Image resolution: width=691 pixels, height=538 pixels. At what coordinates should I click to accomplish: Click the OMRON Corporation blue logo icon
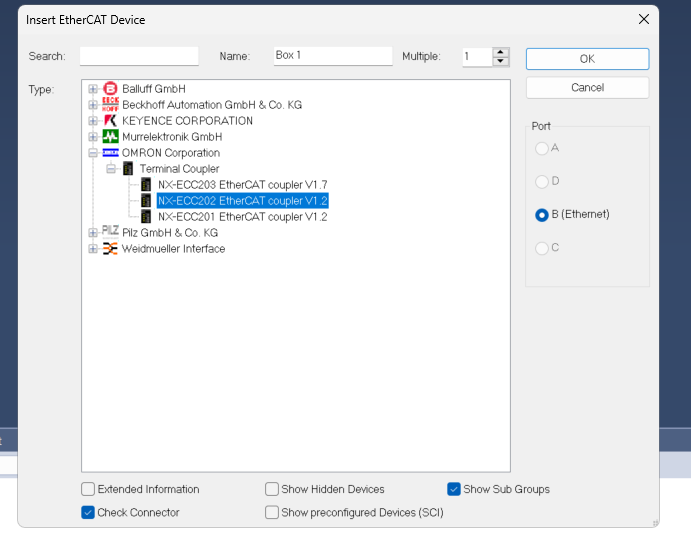pos(110,153)
